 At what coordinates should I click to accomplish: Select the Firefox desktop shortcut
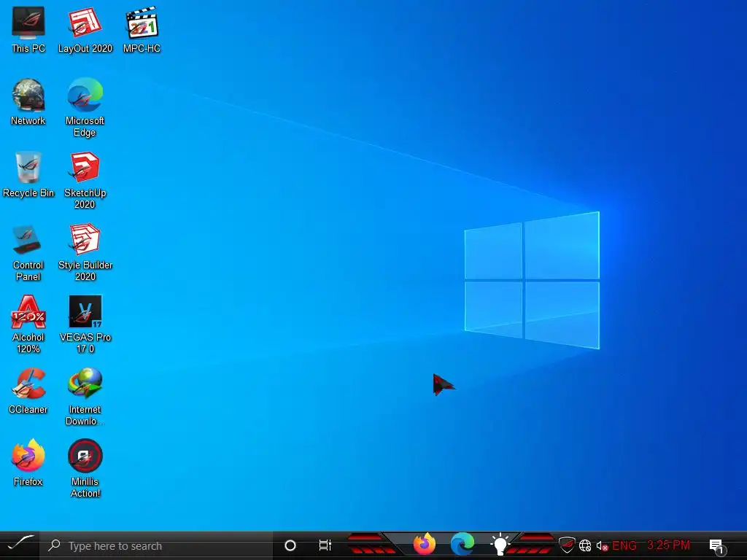tap(28, 463)
